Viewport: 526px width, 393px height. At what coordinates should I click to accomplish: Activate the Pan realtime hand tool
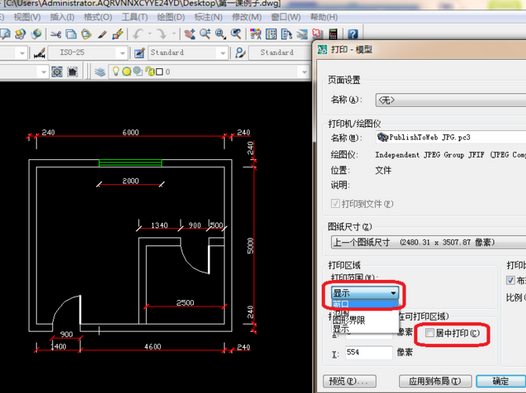[190, 34]
